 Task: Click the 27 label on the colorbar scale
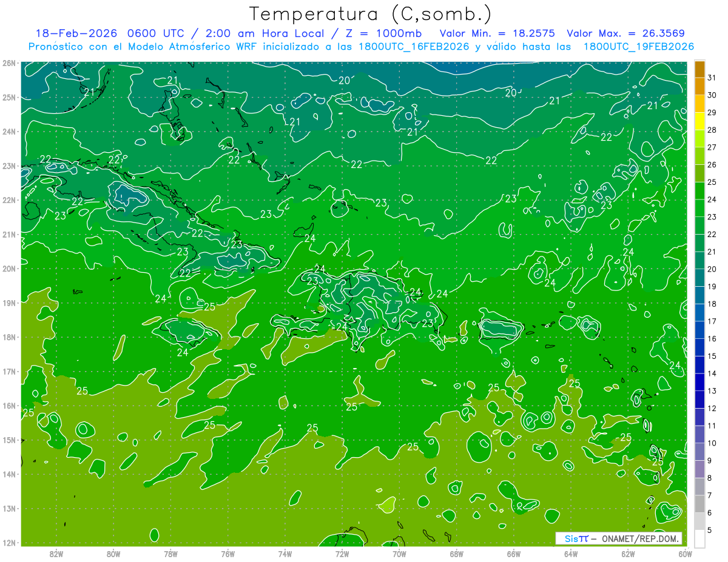pos(712,147)
